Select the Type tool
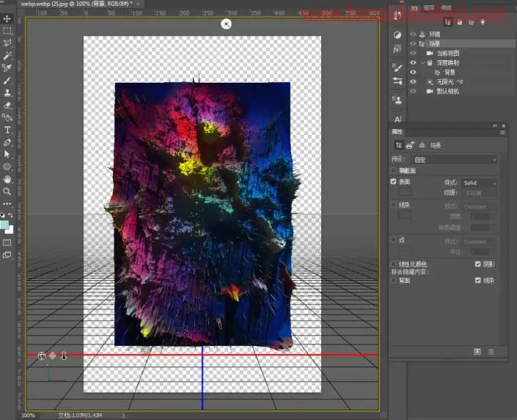 tap(7, 130)
